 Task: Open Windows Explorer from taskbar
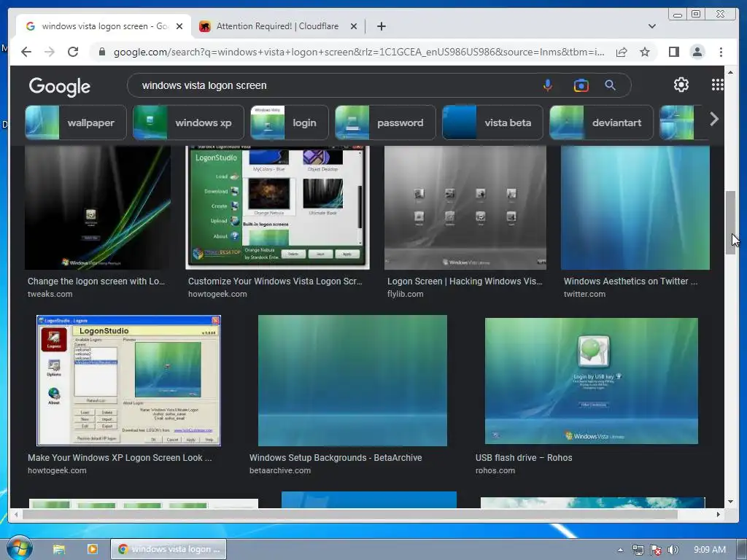[59, 549]
